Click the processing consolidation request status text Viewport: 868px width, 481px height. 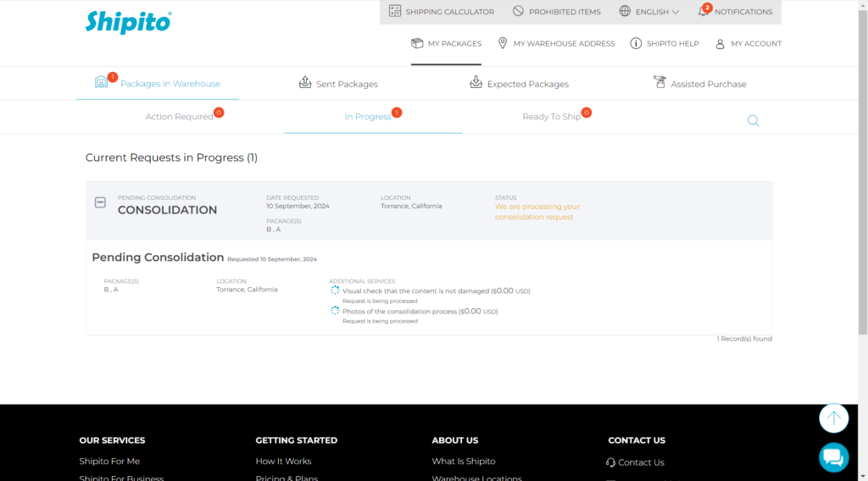coord(537,212)
